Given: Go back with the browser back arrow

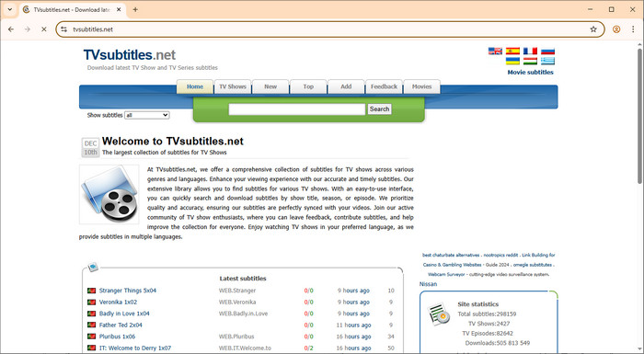Looking at the screenshot, I should point(11,29).
